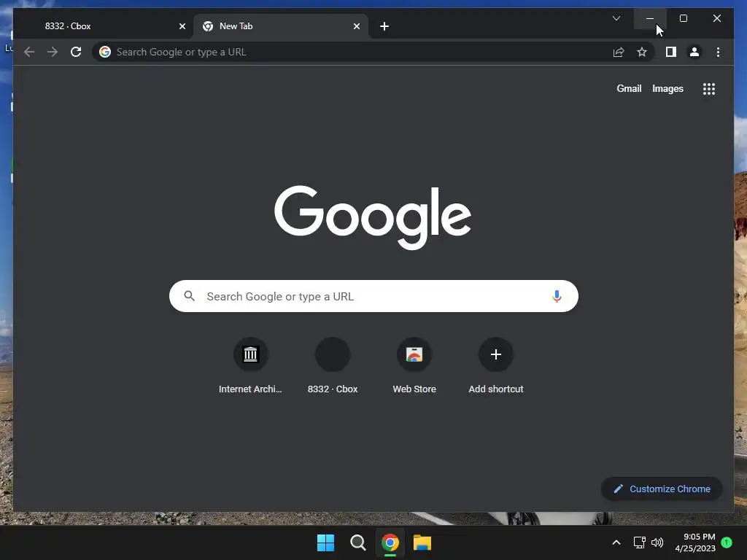Viewport: 747px width, 560px height.
Task: Click the forward navigation arrow
Action: click(x=53, y=52)
